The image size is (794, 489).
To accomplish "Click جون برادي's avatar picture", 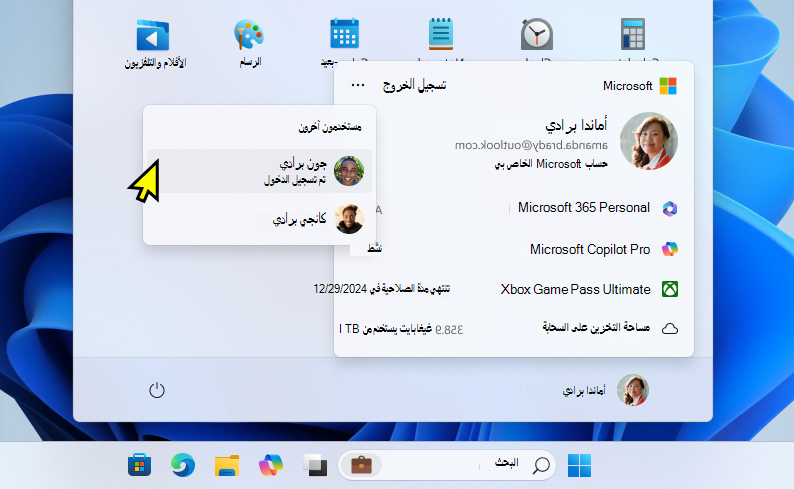I will [349, 171].
